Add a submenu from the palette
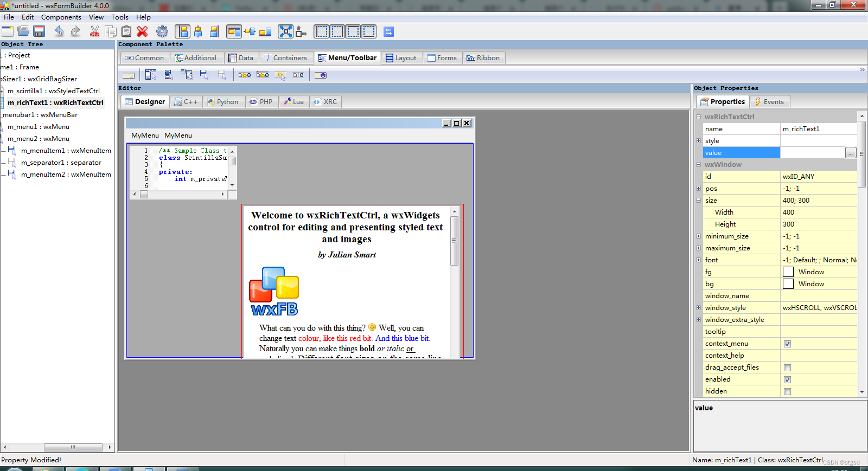 [187, 75]
